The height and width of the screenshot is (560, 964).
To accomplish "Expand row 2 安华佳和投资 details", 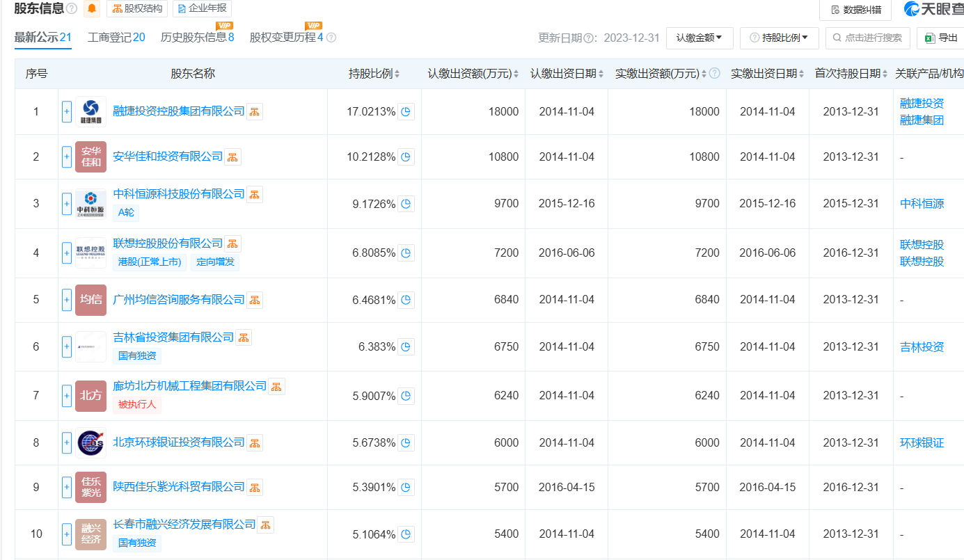I will 67,157.
